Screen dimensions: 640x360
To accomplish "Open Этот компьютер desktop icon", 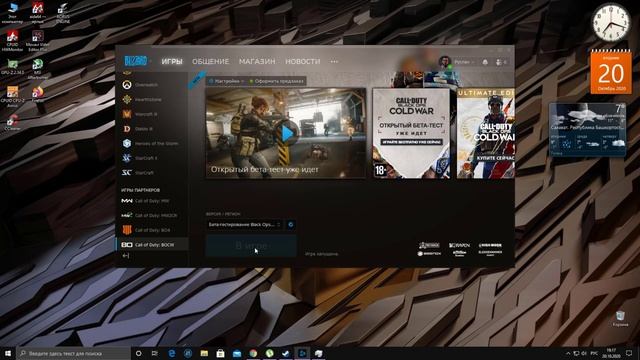I will (x=13, y=13).
